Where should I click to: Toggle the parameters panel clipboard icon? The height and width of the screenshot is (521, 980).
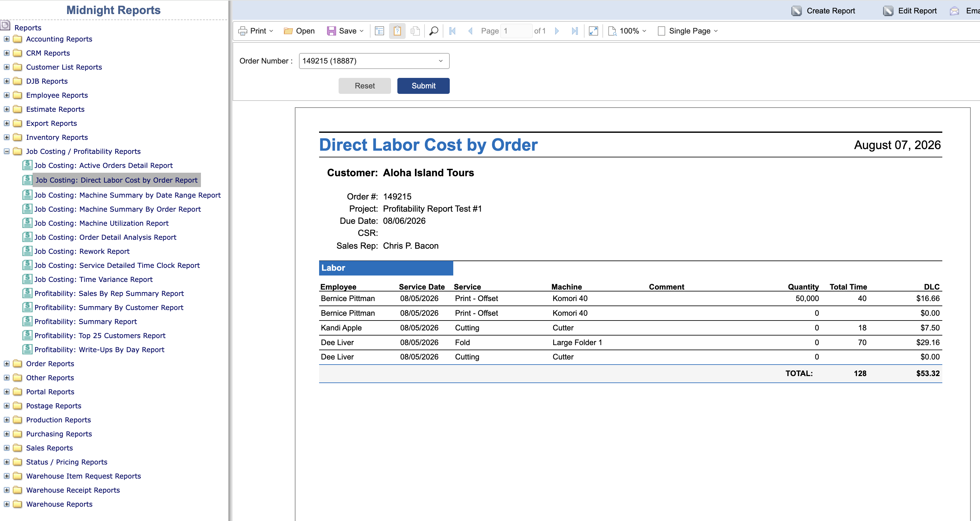[x=397, y=31]
